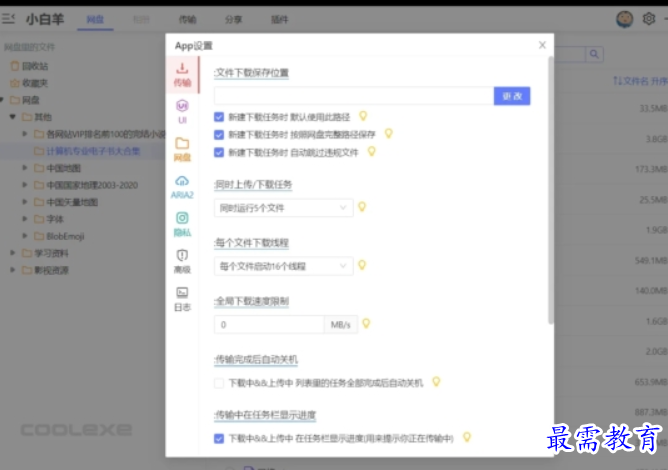Enable 任务全部完成后自动关机 checkbox
The width and height of the screenshot is (668, 470).
[x=219, y=383]
